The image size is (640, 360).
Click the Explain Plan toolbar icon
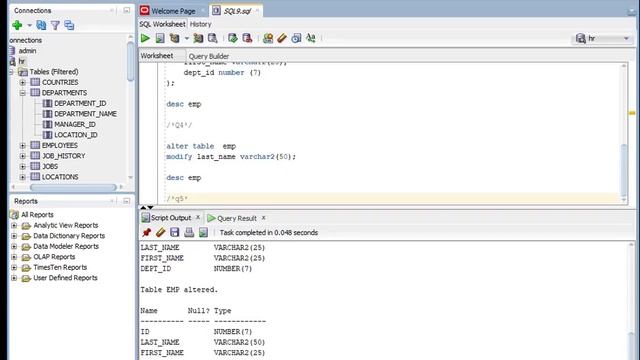[175, 38]
